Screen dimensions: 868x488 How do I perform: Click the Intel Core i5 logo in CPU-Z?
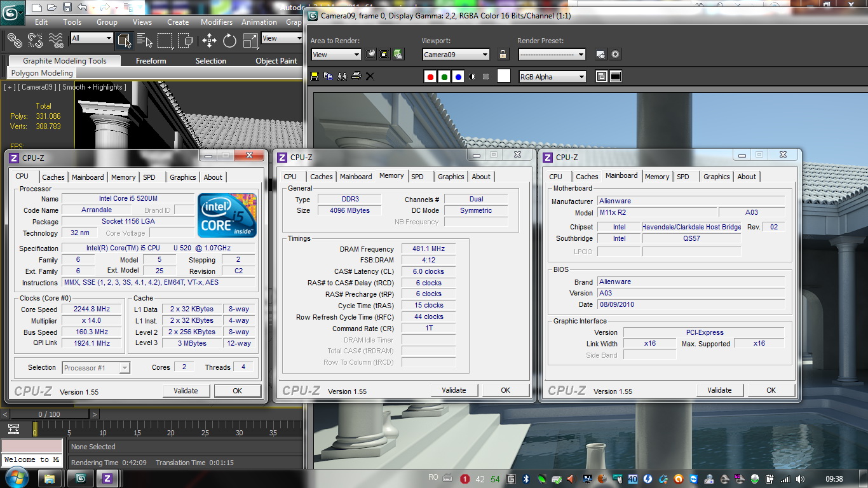227,215
